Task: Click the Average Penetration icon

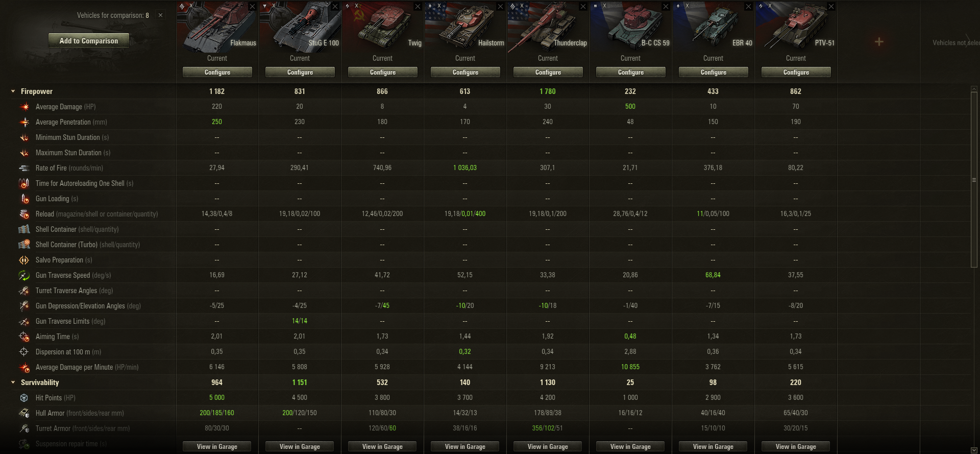Action: [x=24, y=122]
